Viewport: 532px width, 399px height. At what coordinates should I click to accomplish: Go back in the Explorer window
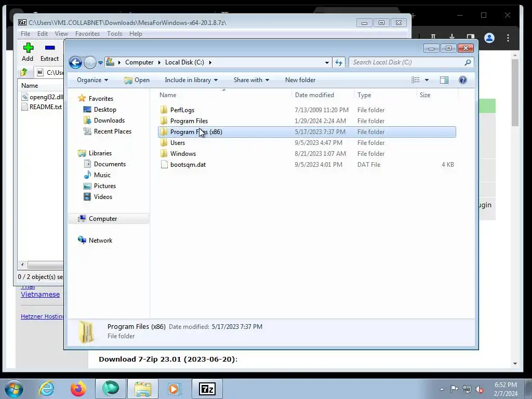click(x=75, y=62)
